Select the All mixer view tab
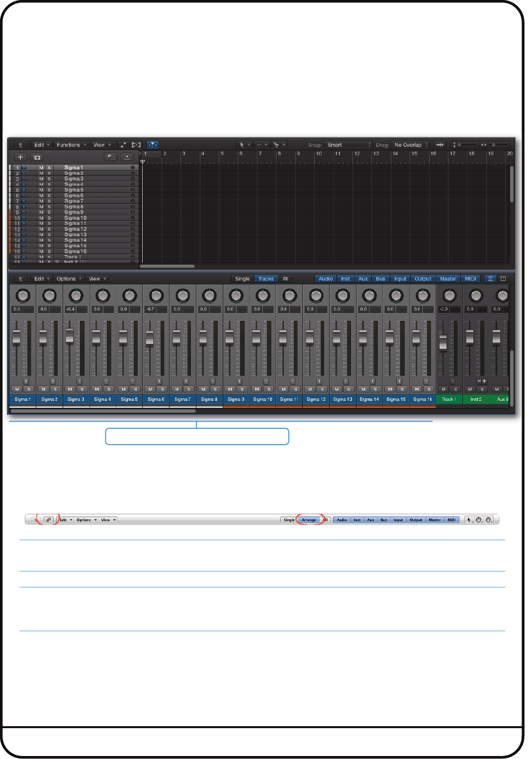 pyautogui.click(x=285, y=279)
